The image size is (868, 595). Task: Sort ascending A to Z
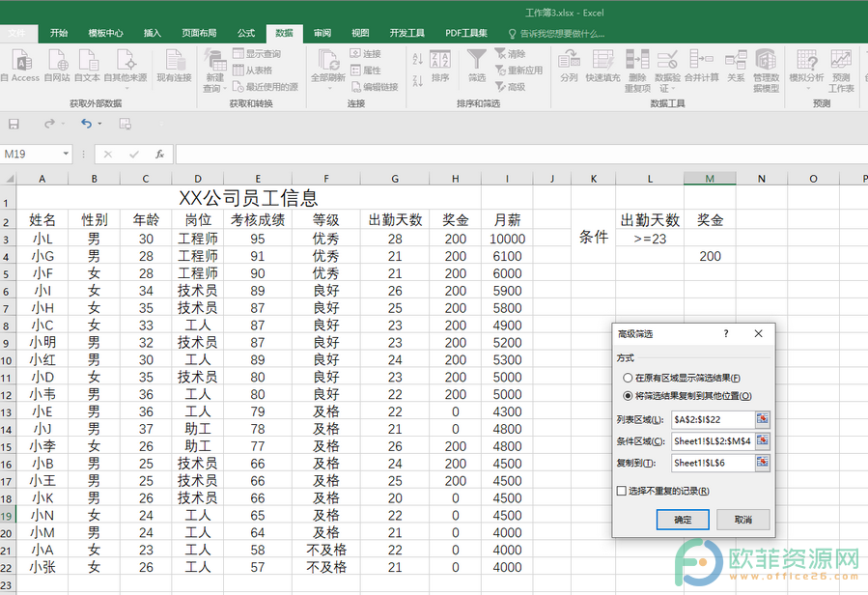pyautogui.click(x=418, y=58)
